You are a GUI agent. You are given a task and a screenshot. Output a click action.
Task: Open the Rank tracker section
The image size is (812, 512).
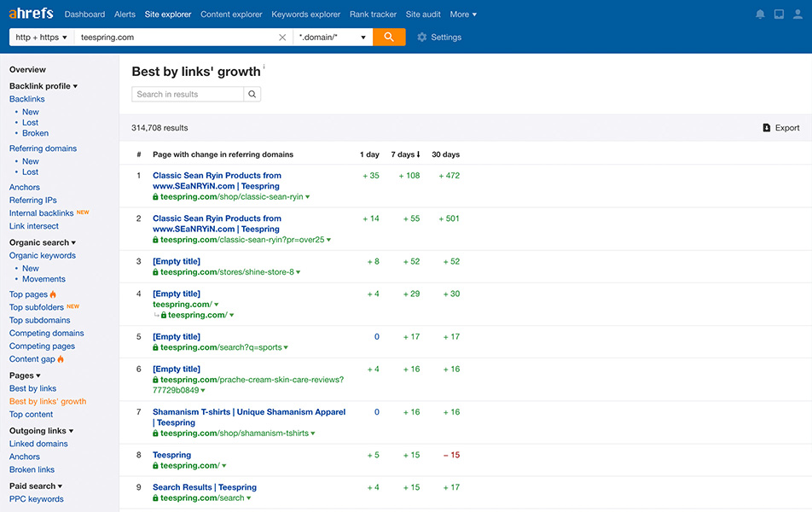(373, 14)
